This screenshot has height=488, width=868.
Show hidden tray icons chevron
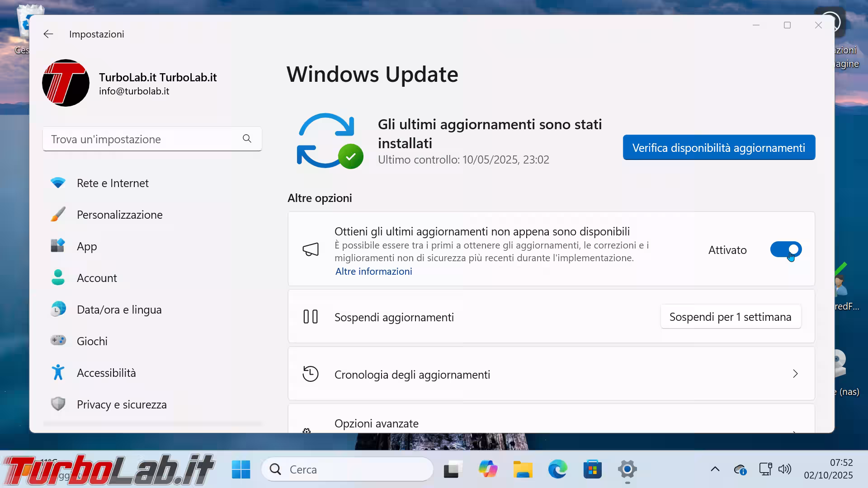[715, 469]
